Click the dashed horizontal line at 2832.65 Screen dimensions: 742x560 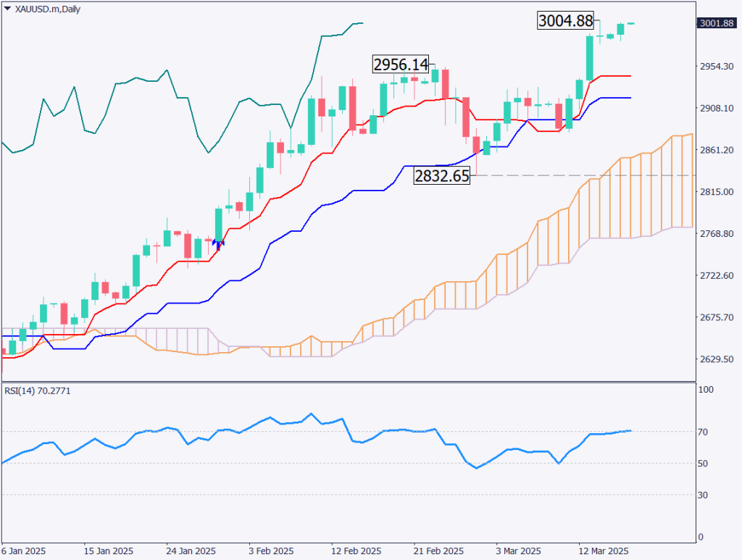(580, 176)
